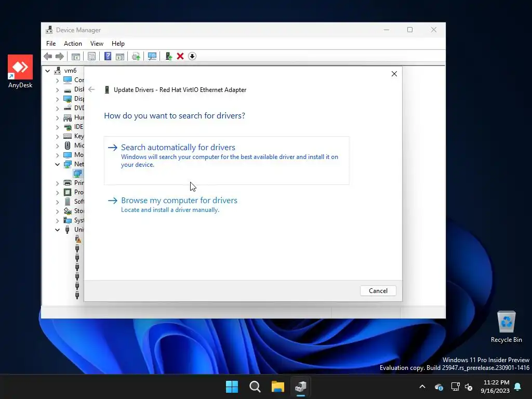Open taskbar Search
532x399 pixels.
click(x=255, y=387)
